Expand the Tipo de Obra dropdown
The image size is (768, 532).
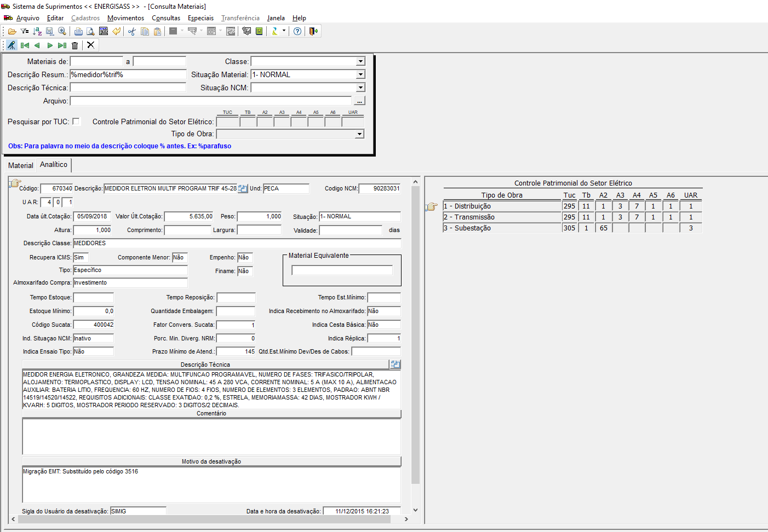tap(360, 134)
